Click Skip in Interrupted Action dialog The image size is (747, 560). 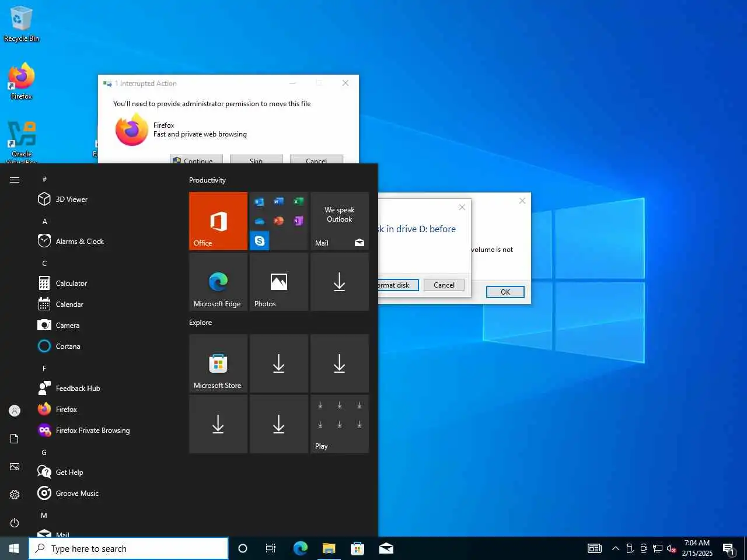coord(256,160)
